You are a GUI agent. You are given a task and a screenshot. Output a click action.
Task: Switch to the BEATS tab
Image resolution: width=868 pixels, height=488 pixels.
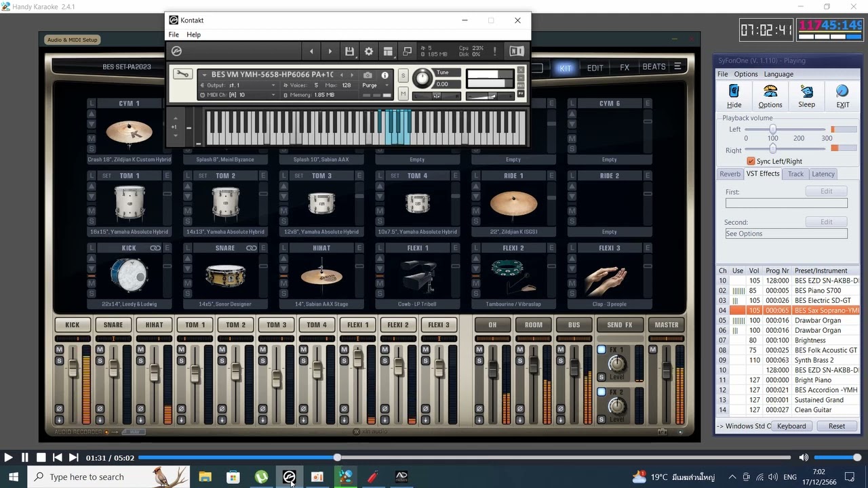coord(654,67)
